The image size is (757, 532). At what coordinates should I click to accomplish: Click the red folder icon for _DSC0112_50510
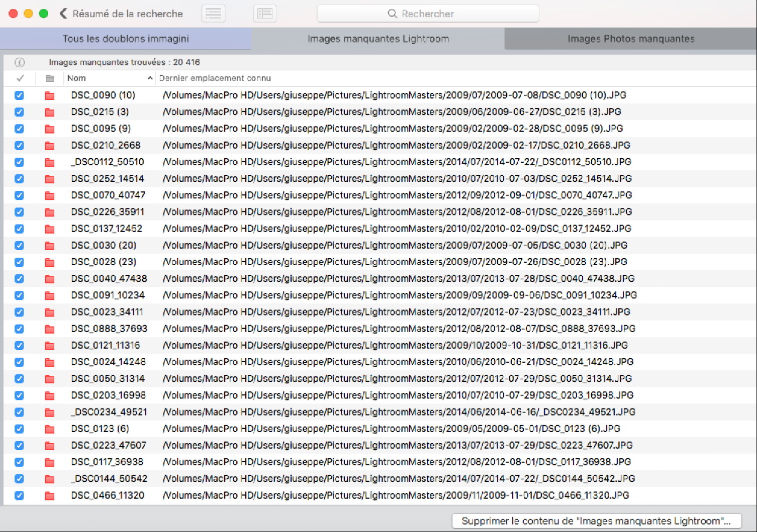tap(50, 162)
